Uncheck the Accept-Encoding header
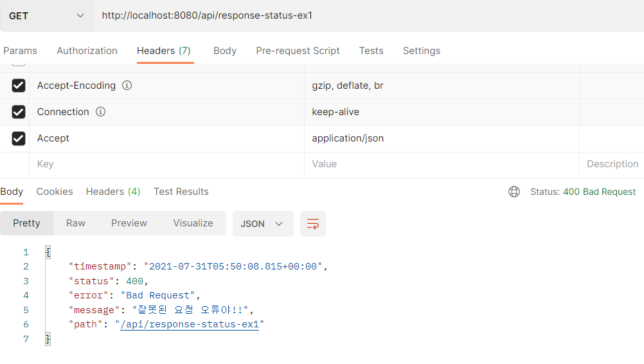The width and height of the screenshot is (644, 364). coord(19,86)
